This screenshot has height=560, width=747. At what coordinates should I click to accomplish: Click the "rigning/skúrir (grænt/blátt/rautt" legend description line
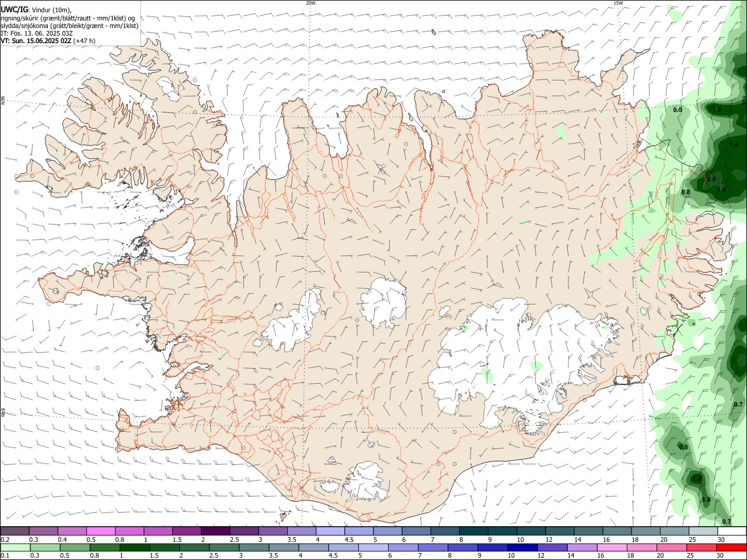(68, 18)
